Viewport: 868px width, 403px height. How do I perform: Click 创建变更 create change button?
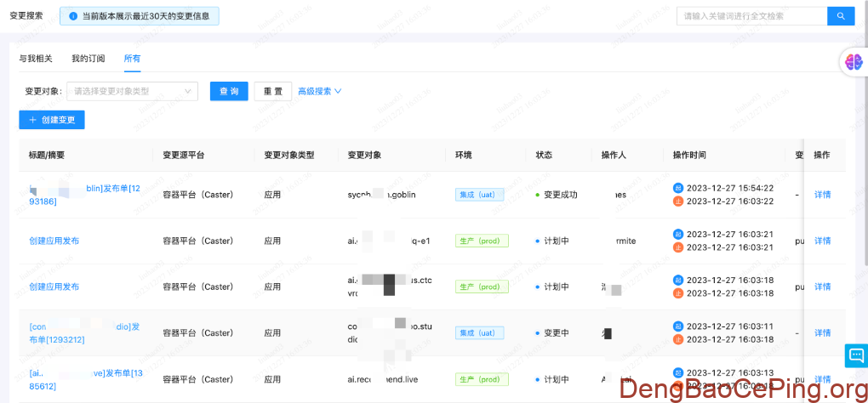(51, 120)
